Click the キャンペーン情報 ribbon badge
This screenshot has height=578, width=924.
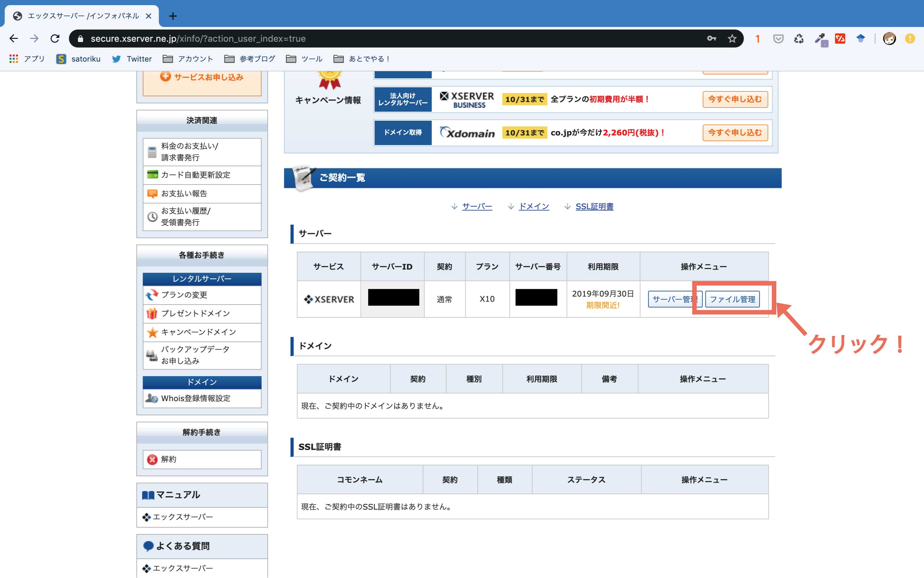coord(330,80)
